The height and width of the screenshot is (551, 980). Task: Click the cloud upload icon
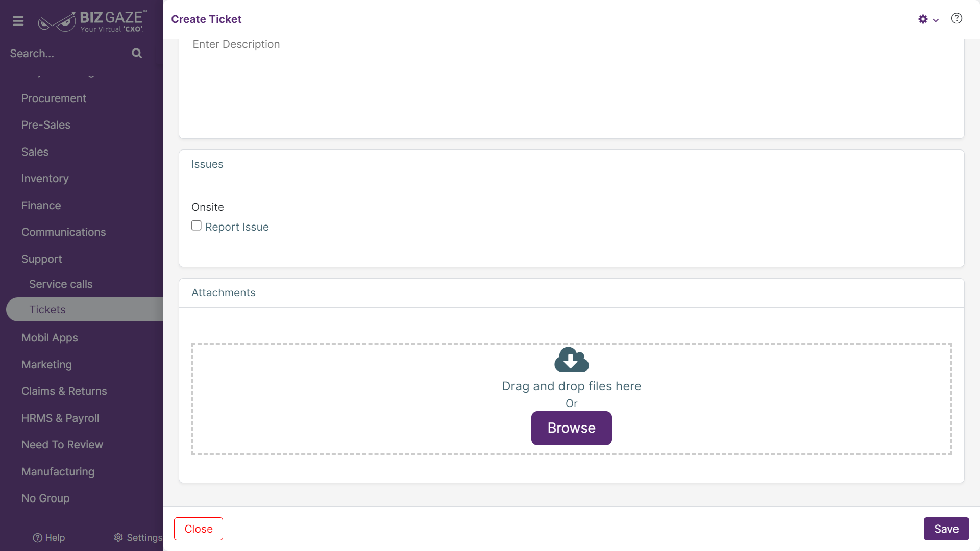(x=571, y=360)
